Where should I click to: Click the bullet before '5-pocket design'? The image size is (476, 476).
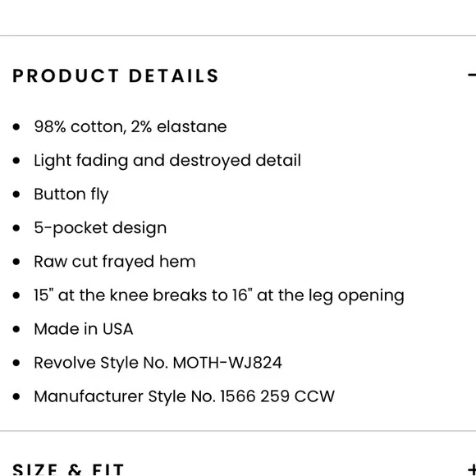coord(16,228)
